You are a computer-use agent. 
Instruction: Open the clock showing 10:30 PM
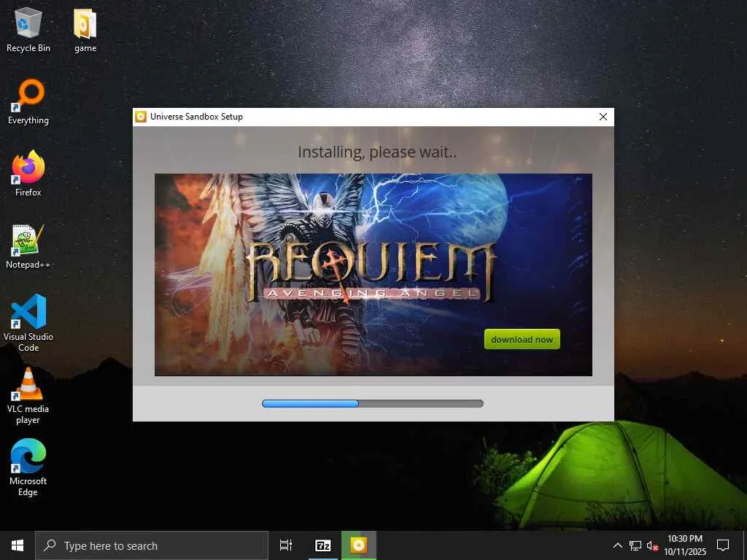pyautogui.click(x=684, y=545)
